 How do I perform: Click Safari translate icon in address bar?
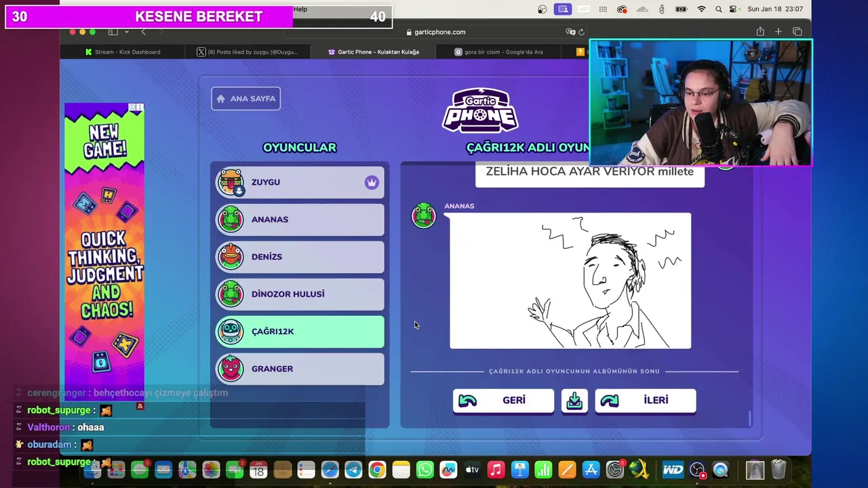(x=570, y=32)
